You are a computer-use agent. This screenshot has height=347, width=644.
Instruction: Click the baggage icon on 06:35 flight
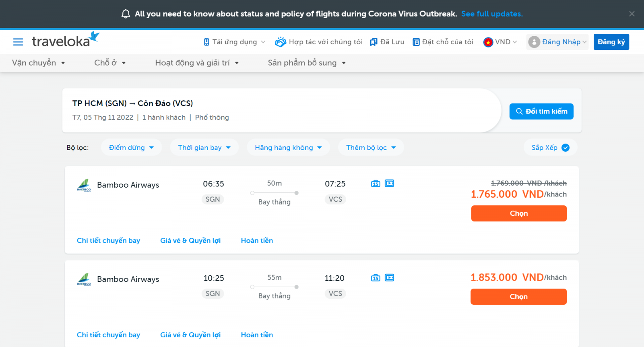click(376, 184)
